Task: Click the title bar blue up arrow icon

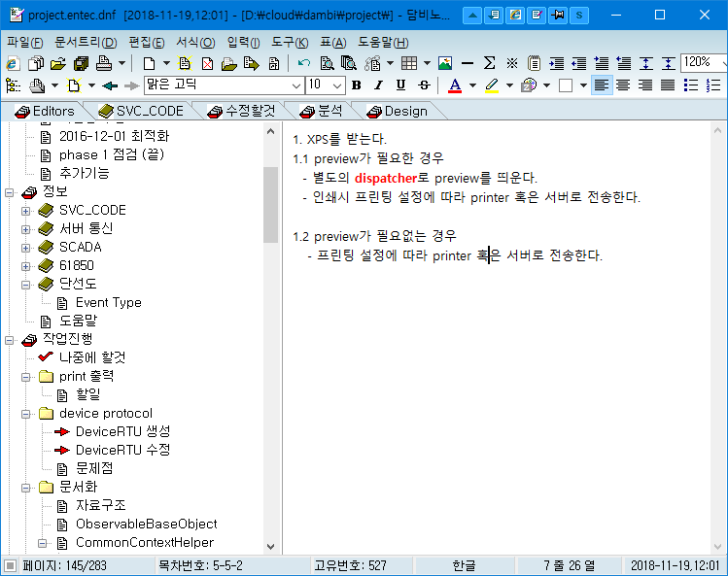Action: pos(472,16)
